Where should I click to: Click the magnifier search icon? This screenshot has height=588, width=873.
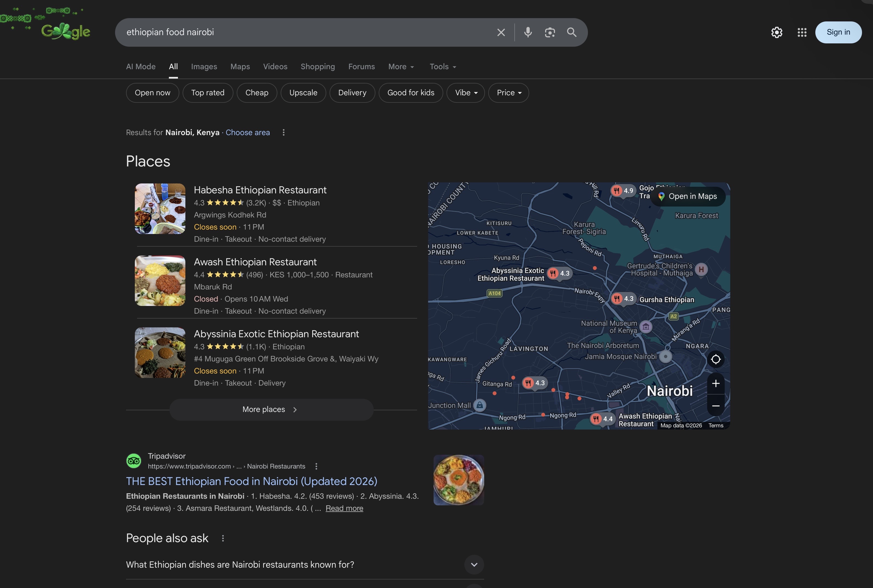571,32
